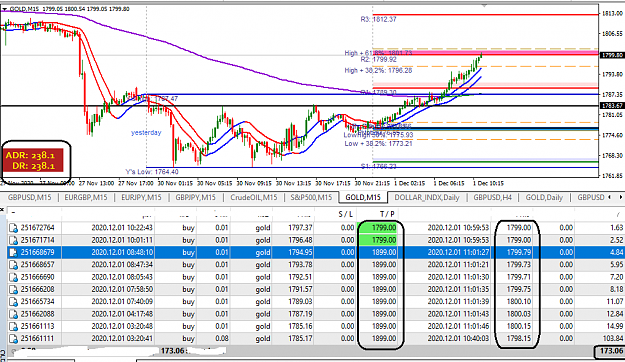Switch to the S&P500,M15 chart tab
The image size is (625, 362).
tap(311, 197)
